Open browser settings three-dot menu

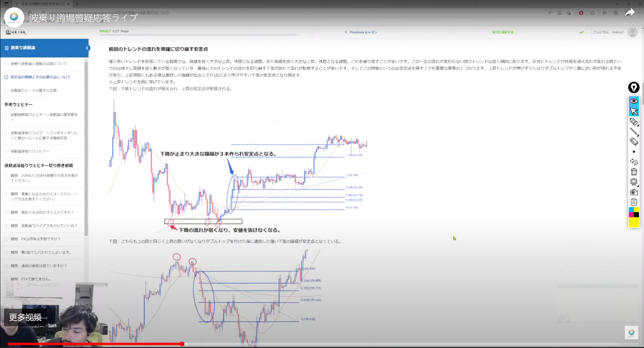[x=639, y=13]
